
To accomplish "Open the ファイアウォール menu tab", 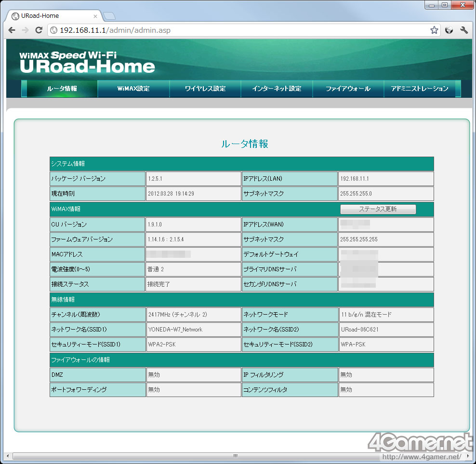I will [x=348, y=88].
